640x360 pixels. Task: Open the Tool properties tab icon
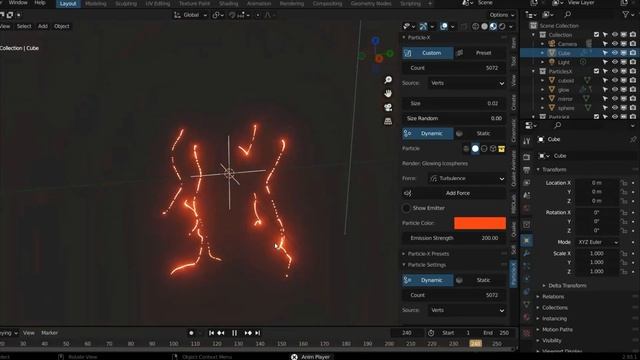tap(527, 141)
